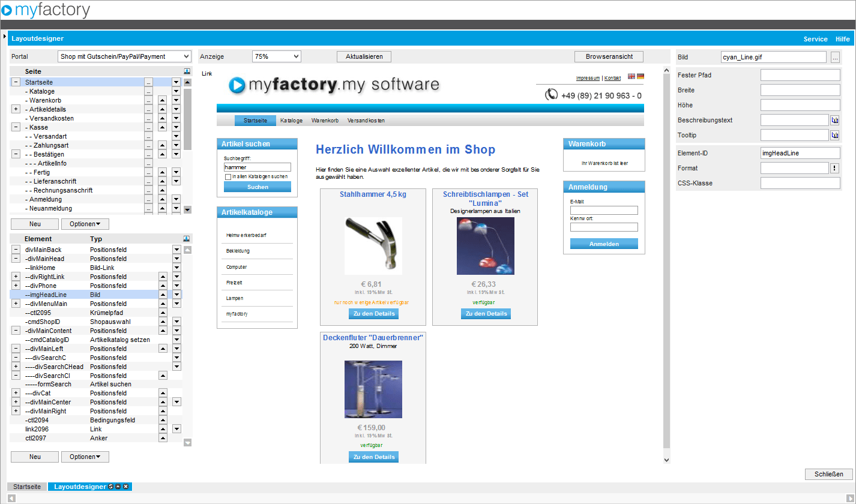The image size is (856, 504).
Task: Open Optionen menu under Seite list
Action: [85, 224]
